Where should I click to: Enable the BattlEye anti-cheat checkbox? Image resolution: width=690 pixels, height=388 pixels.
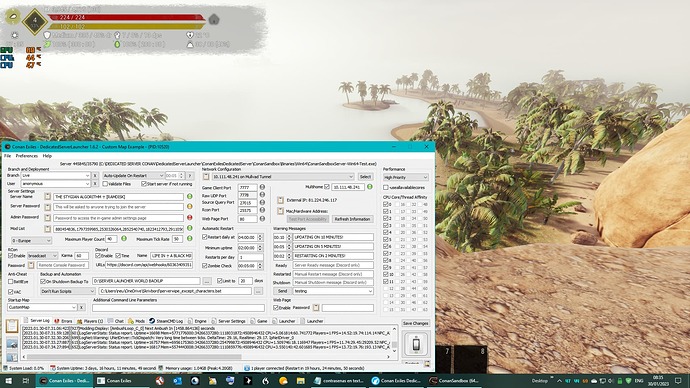(11, 282)
